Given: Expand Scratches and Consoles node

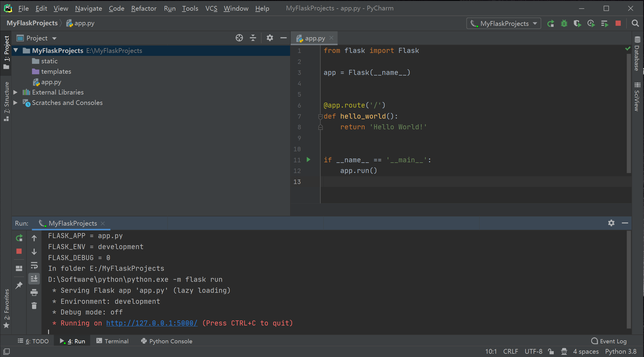Looking at the screenshot, I should 15,103.
